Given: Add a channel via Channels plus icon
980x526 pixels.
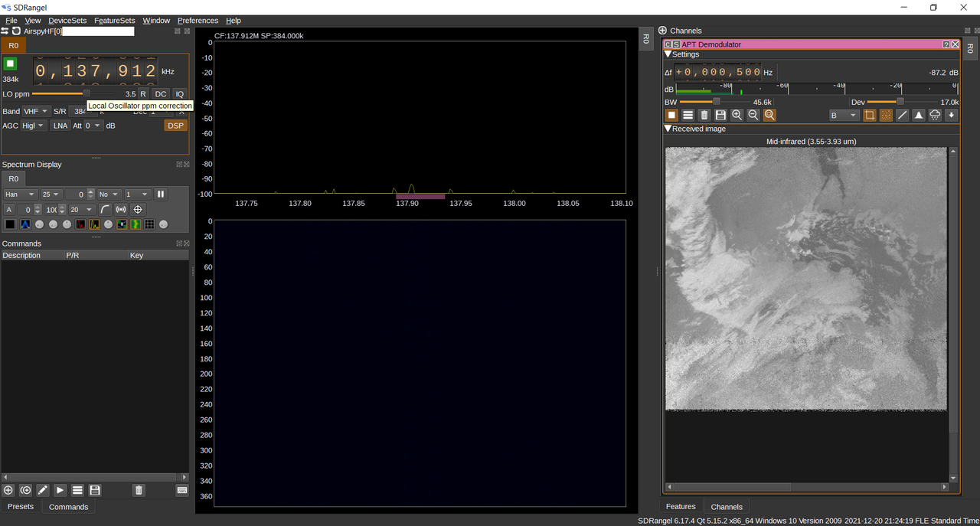Looking at the screenshot, I should (662, 31).
